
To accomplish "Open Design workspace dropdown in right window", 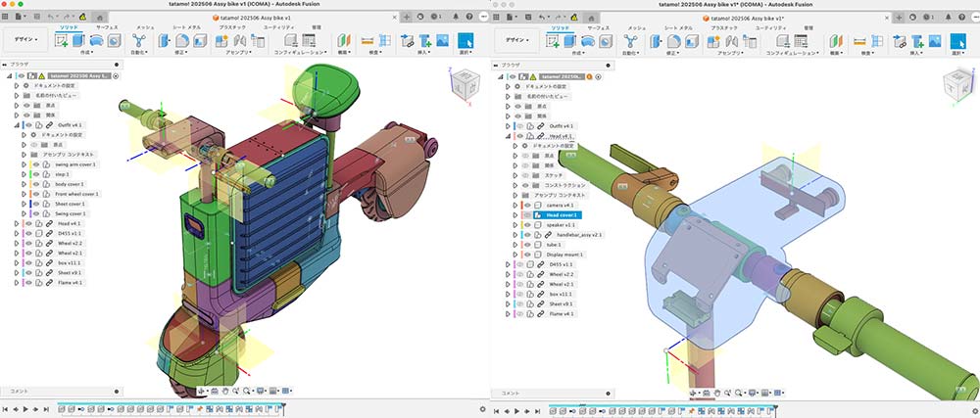I will [x=517, y=40].
